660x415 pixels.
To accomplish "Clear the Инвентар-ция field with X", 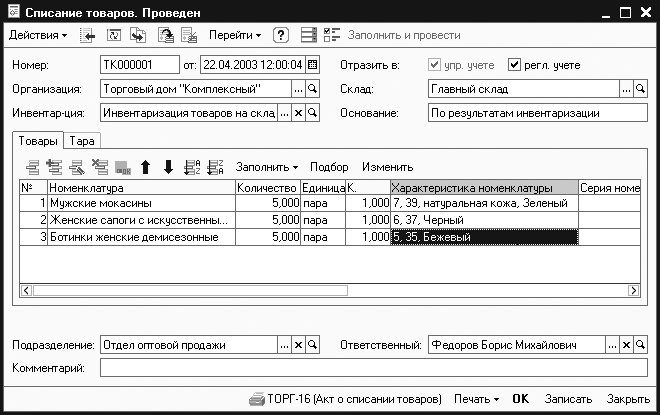I will 297,113.
